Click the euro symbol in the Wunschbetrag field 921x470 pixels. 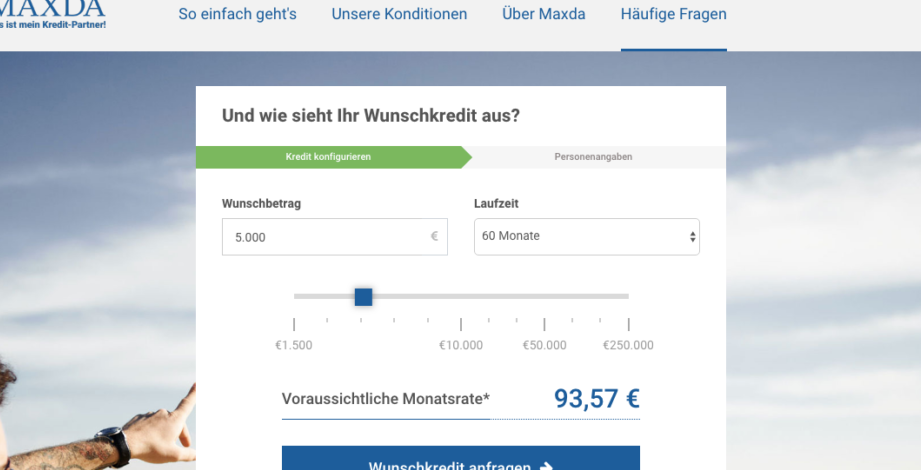tap(434, 237)
